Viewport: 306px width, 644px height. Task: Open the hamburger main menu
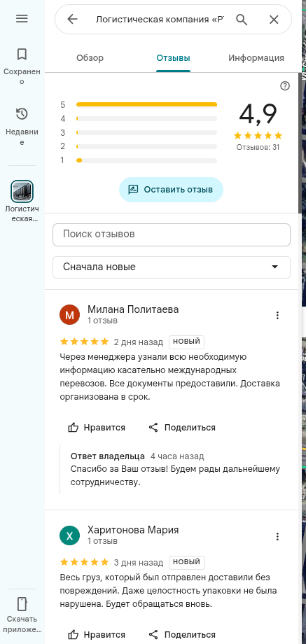[22, 18]
